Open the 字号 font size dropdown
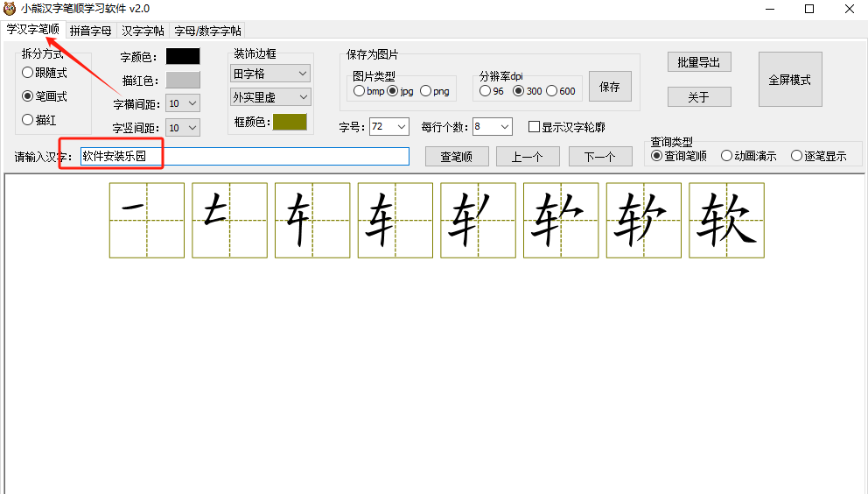This screenshot has width=868, height=494. [389, 127]
